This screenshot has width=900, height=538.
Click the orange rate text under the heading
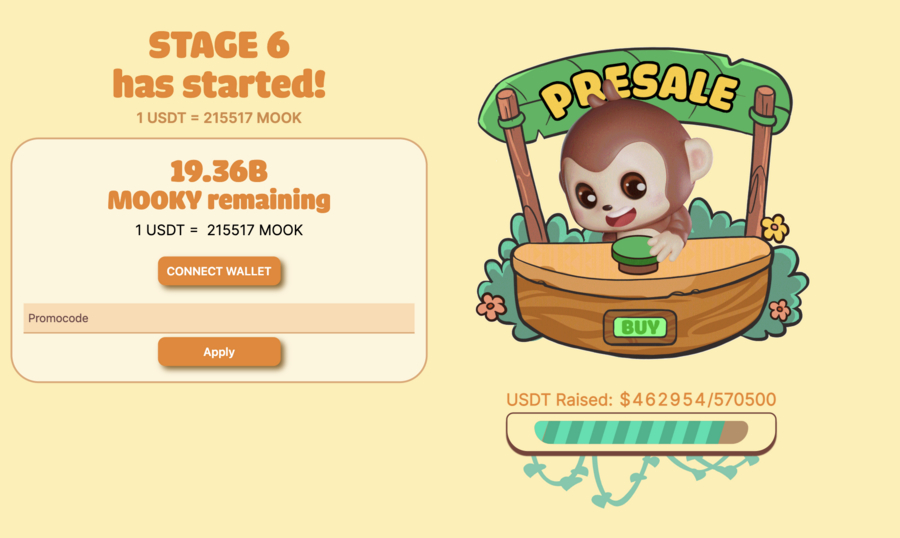(x=219, y=118)
